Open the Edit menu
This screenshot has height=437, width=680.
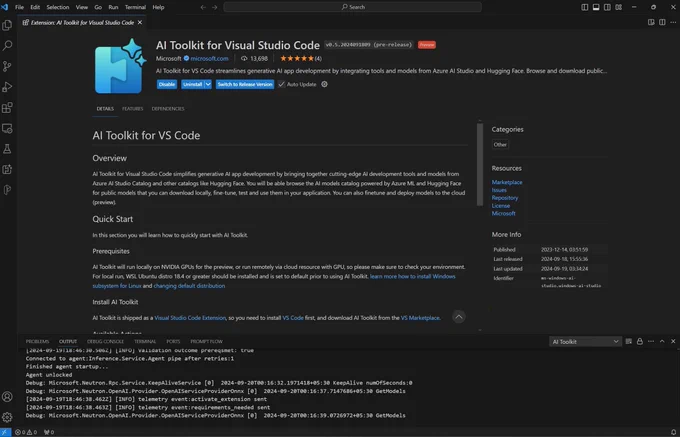(35, 7)
